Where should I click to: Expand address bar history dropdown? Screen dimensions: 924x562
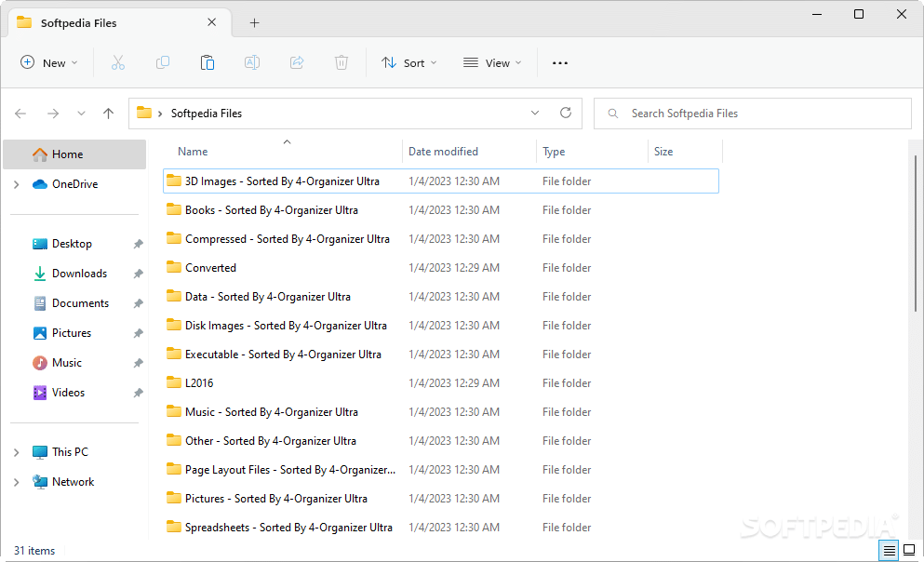(535, 114)
